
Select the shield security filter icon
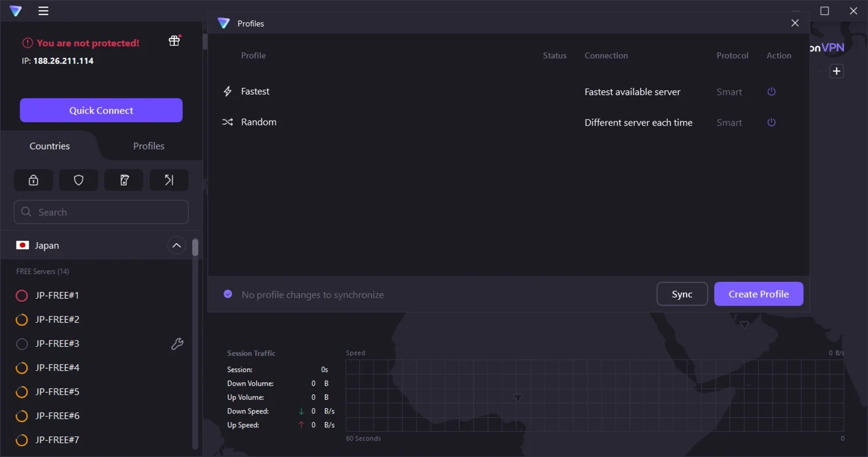click(78, 180)
